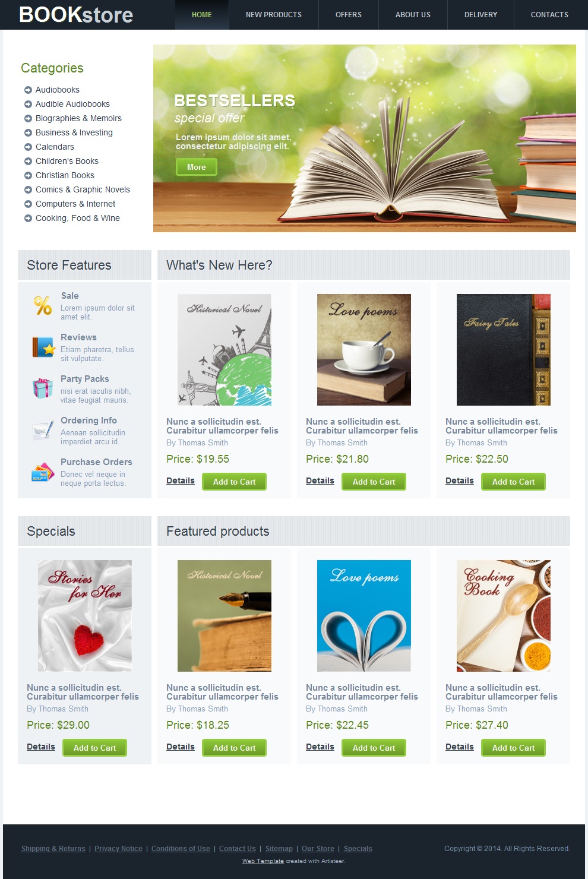Add the $19.55 Historical Novel to cart
The image size is (588, 879).
pos(234,482)
